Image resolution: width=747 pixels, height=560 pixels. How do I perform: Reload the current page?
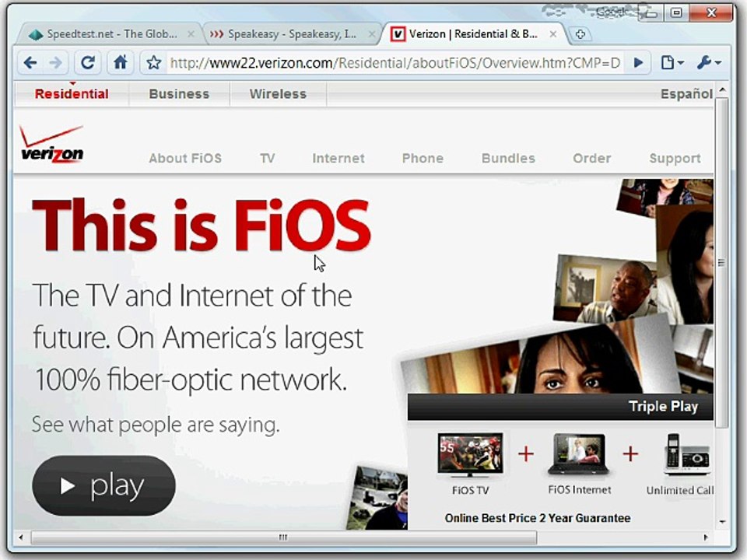point(88,62)
